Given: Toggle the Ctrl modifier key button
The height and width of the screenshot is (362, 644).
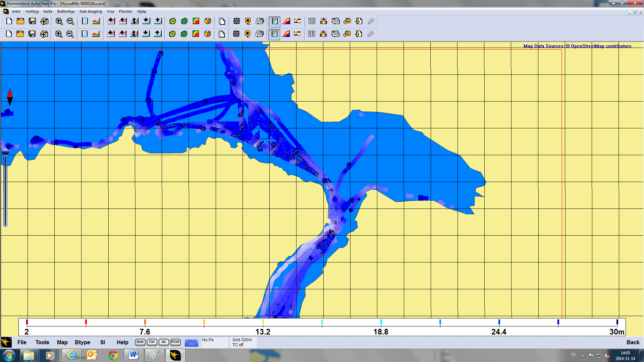Looking at the screenshot, I should click(152, 342).
